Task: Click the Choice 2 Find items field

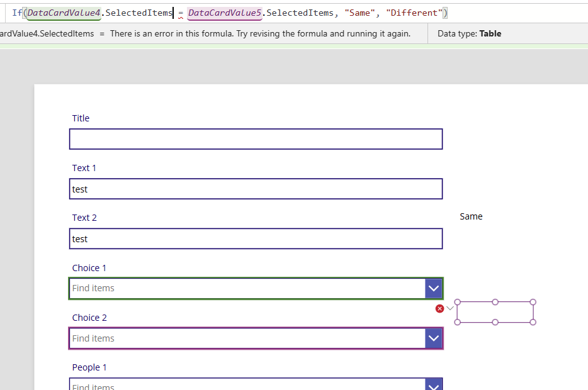Action: point(247,338)
